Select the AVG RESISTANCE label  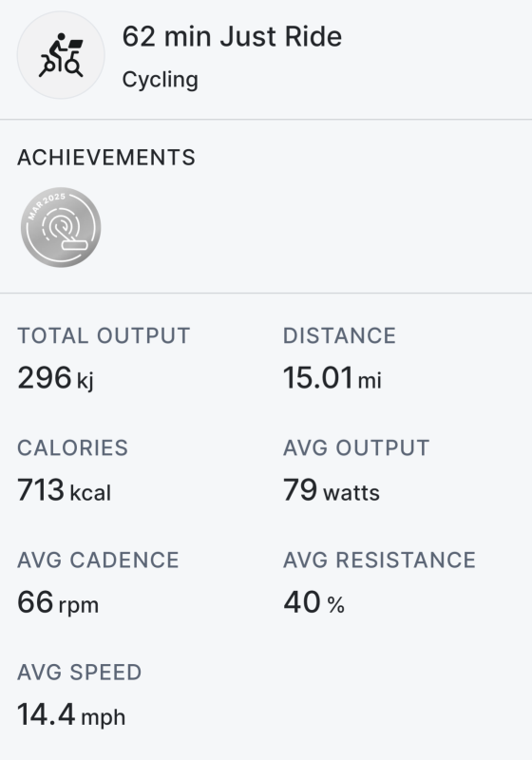379,560
